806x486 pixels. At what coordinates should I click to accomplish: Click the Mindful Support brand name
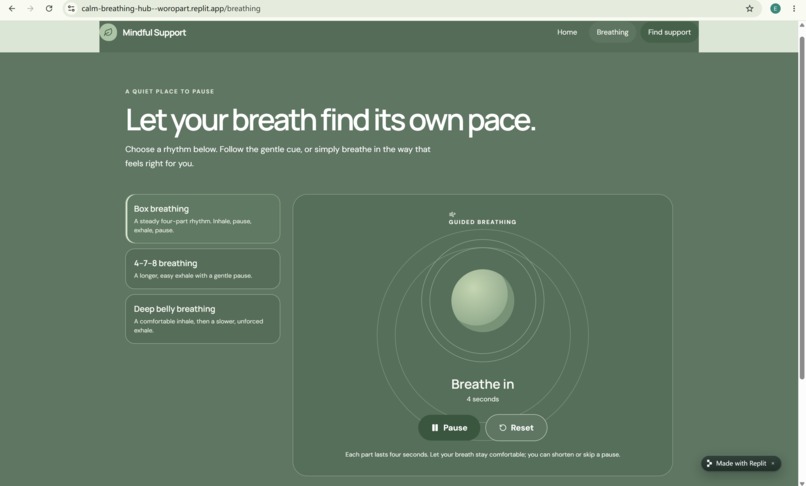pyautogui.click(x=154, y=32)
